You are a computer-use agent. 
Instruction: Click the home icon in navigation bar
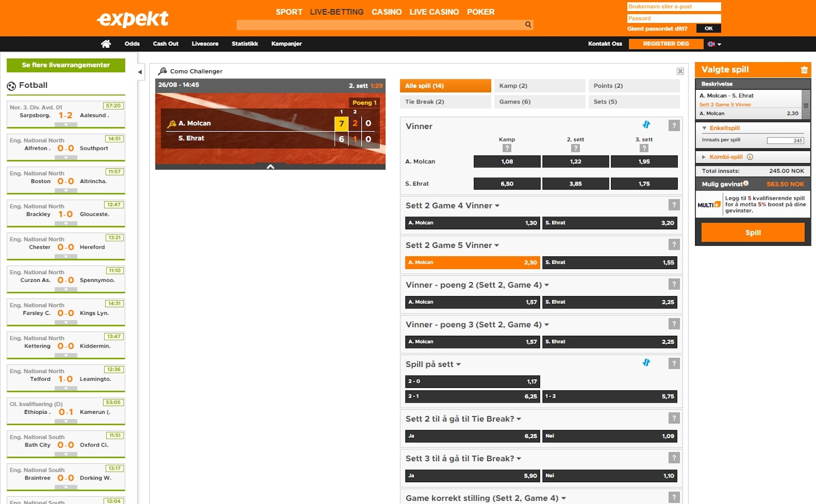[106, 44]
